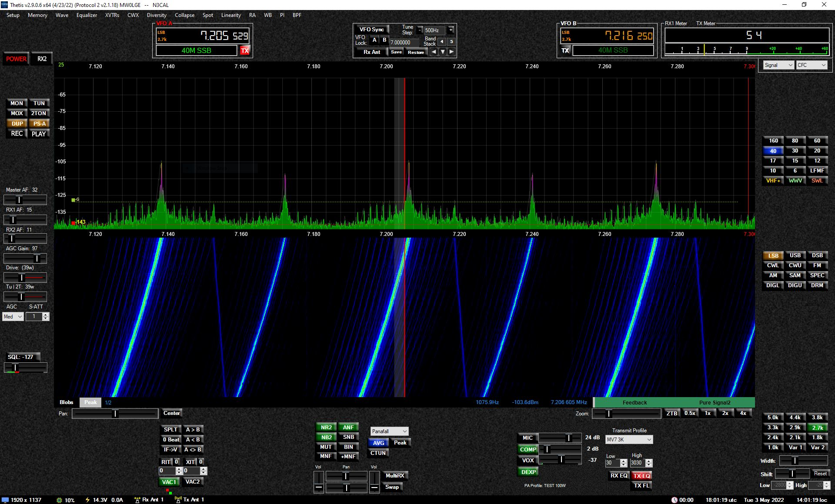Click the 40M SSB band label under VFO A
Screen dimensions: 835x504
(x=196, y=50)
